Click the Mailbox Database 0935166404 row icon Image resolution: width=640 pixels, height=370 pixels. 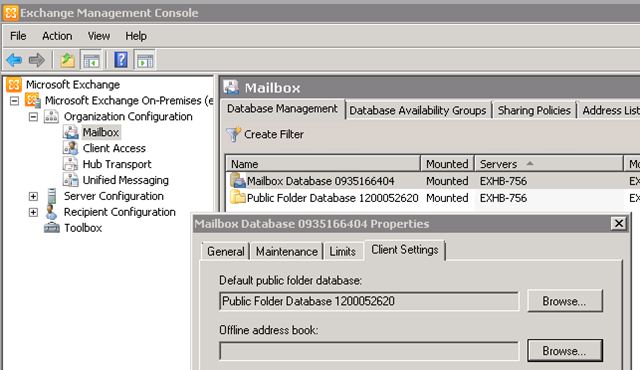238,181
